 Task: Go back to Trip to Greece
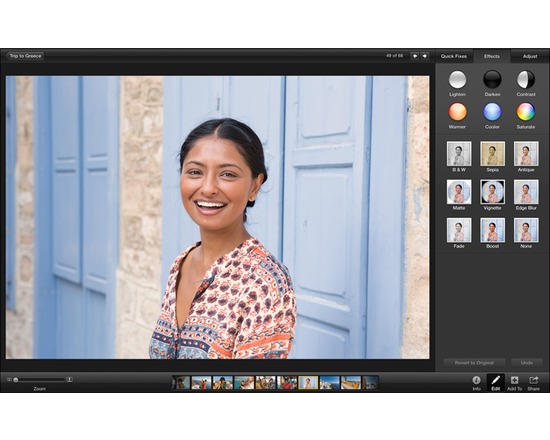pos(25,56)
